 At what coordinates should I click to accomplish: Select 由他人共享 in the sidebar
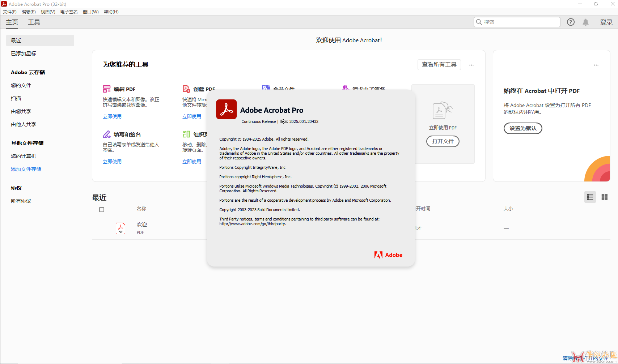(24, 124)
